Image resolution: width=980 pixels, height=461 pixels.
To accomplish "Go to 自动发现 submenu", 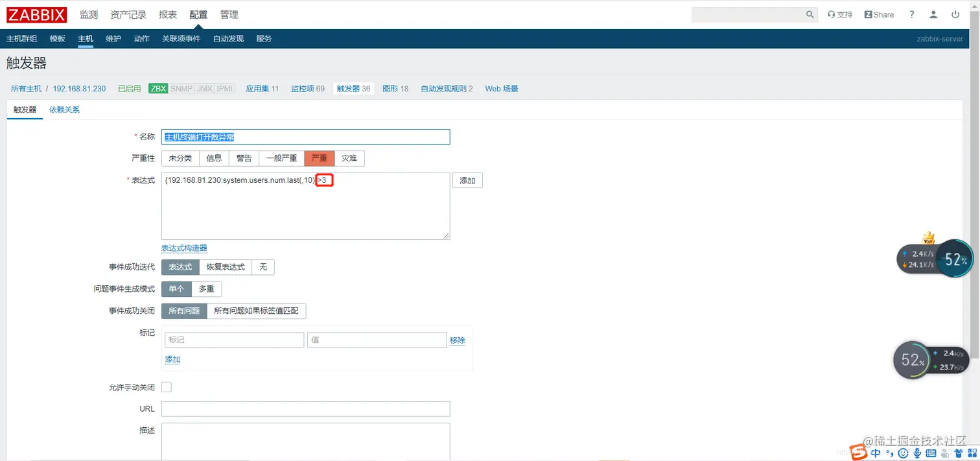I will (228, 39).
